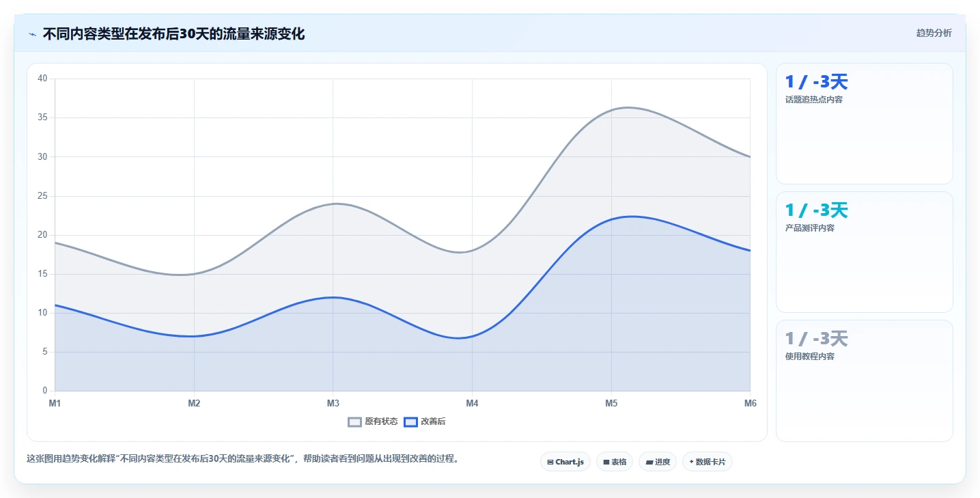Toggle the 改善后 legend series
This screenshot has height=498, width=980.
[x=425, y=421]
